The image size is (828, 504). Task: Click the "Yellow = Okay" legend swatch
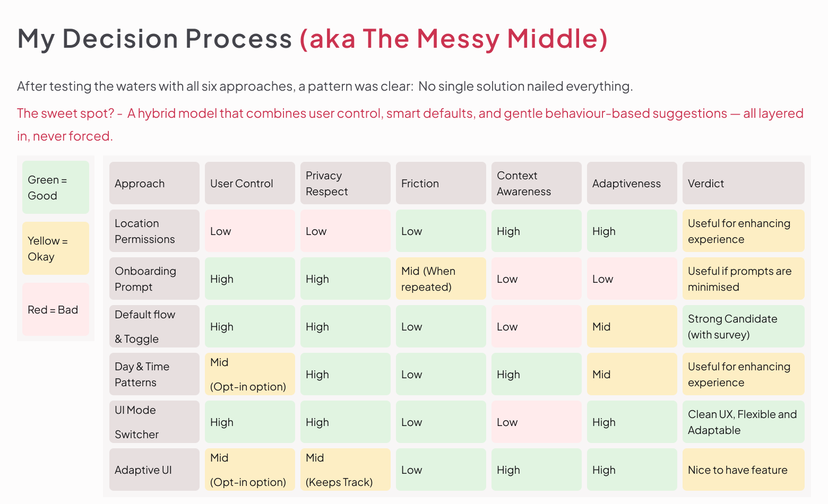[x=56, y=248]
